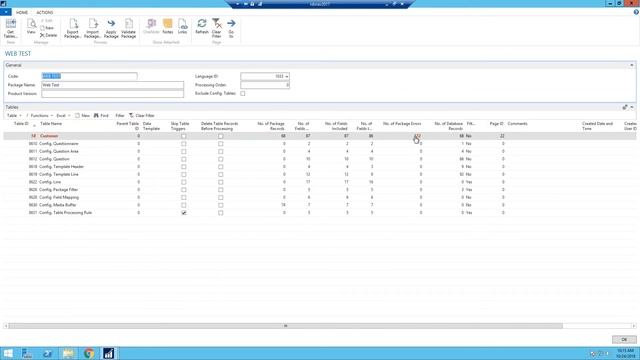This screenshot has width=640, height=360.
Task: Toggle Skip Table Triggers for Customer row
Action: pyautogui.click(x=184, y=136)
